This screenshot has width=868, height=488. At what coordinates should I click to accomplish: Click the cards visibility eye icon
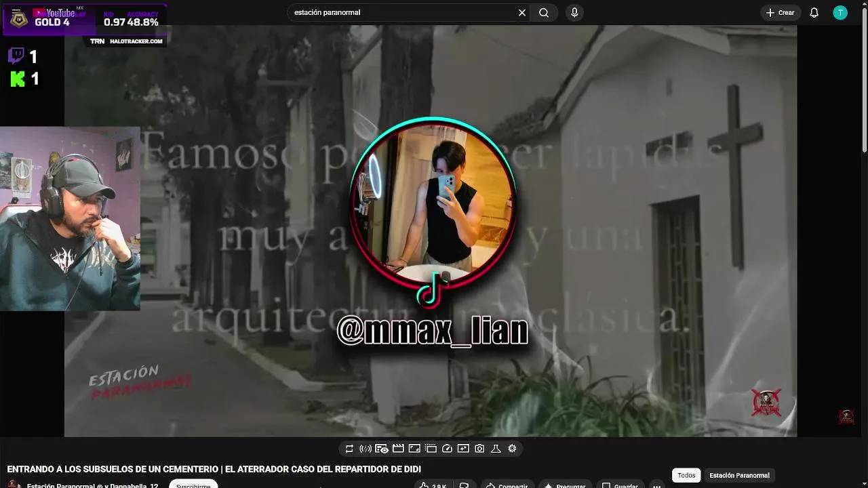coord(382,449)
